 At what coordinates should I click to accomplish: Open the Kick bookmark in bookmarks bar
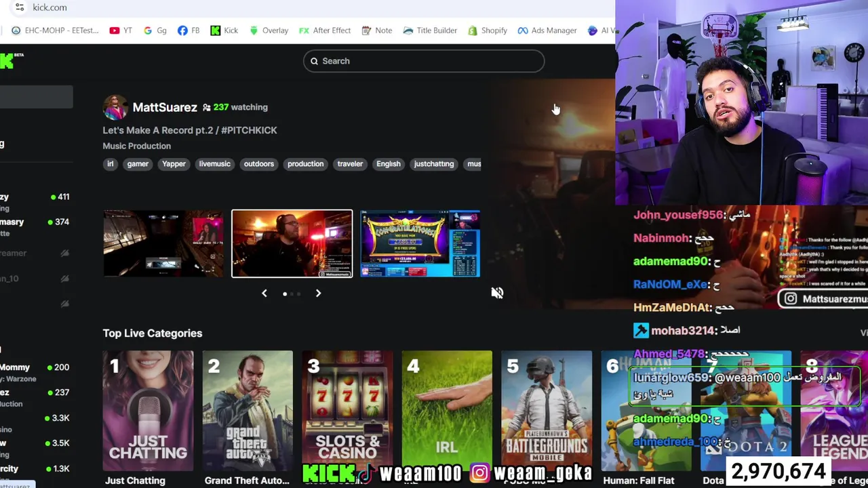[x=224, y=30]
